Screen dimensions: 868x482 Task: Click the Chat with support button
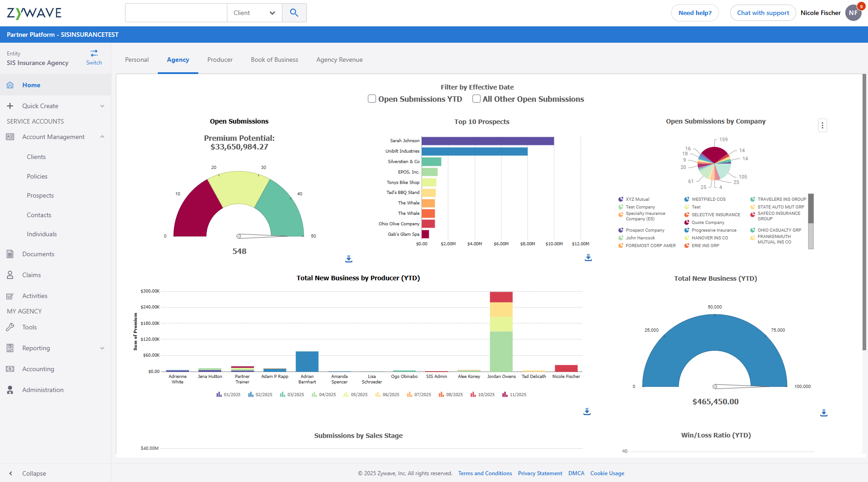tap(763, 13)
